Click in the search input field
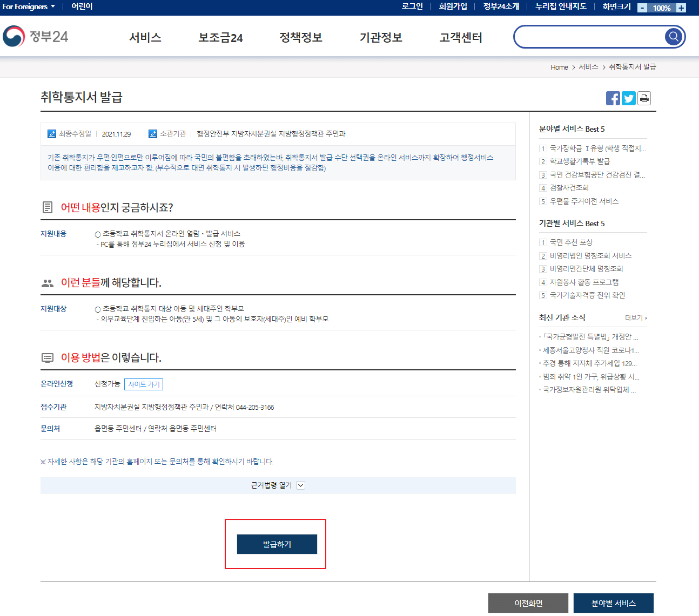699x616 pixels. point(589,37)
